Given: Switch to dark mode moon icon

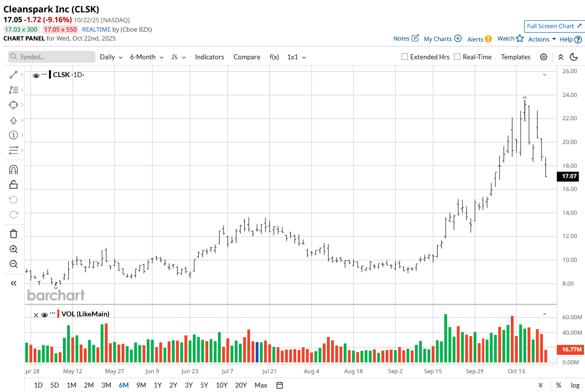Looking at the screenshot, I should point(574,57).
